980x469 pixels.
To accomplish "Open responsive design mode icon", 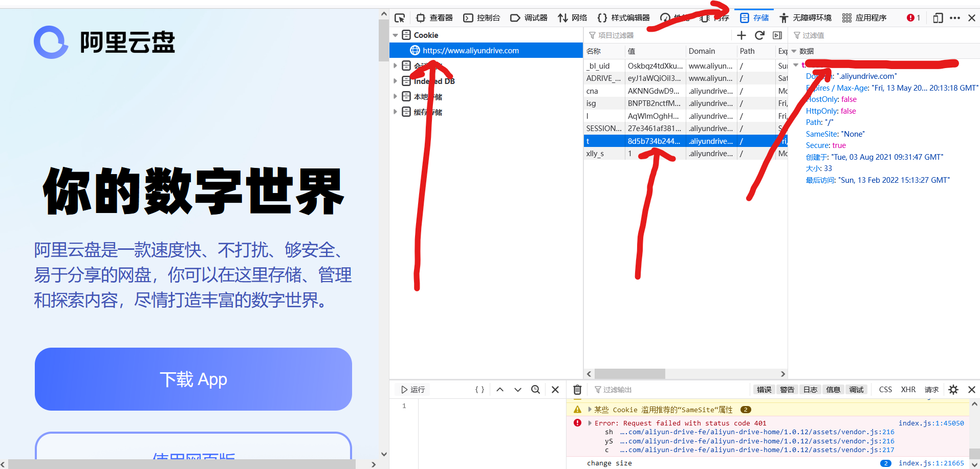I will 938,18.
